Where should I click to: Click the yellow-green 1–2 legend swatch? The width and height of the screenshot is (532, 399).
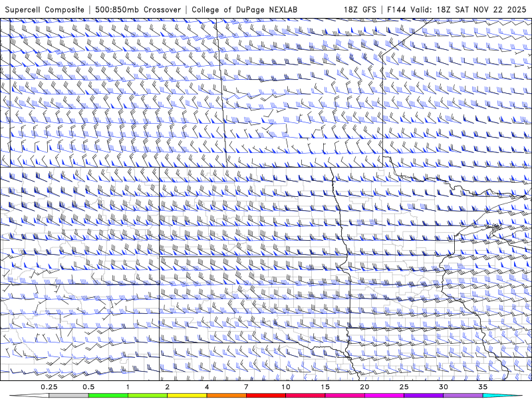tap(148, 396)
